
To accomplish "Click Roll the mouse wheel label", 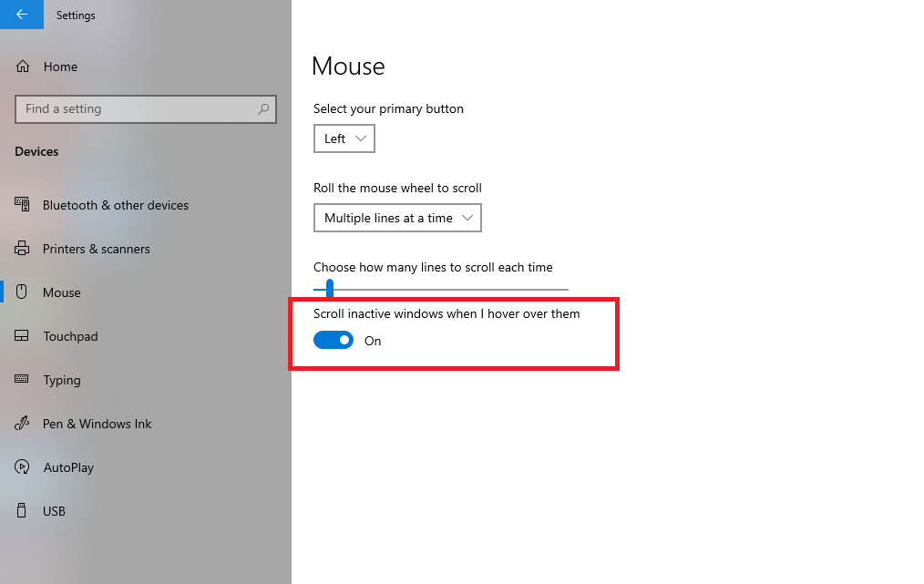I will point(398,188).
